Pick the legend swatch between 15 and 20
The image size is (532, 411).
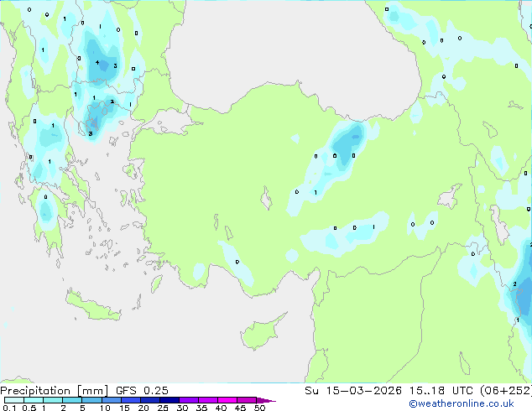(130, 400)
